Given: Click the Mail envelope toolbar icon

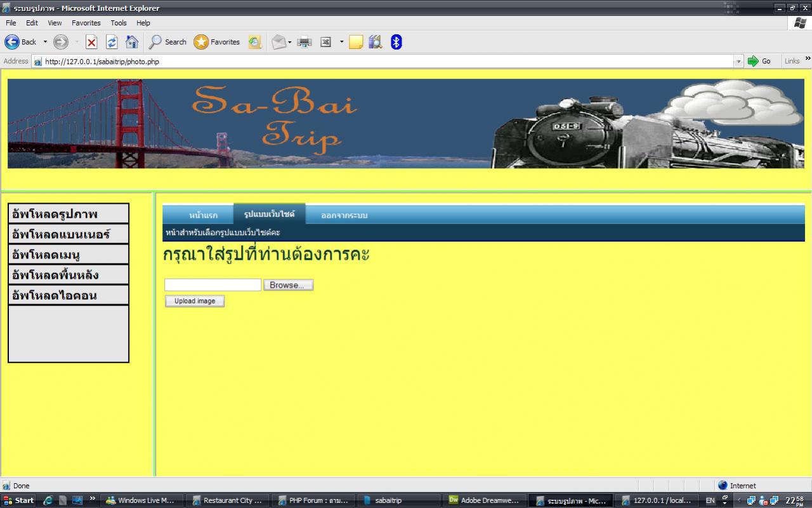Looking at the screenshot, I should pos(278,42).
